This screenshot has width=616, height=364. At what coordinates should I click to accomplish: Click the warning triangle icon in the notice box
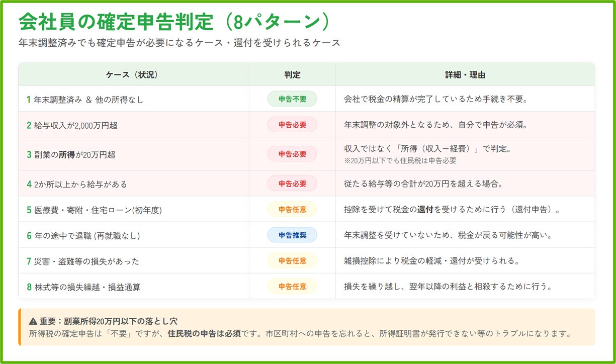33,321
